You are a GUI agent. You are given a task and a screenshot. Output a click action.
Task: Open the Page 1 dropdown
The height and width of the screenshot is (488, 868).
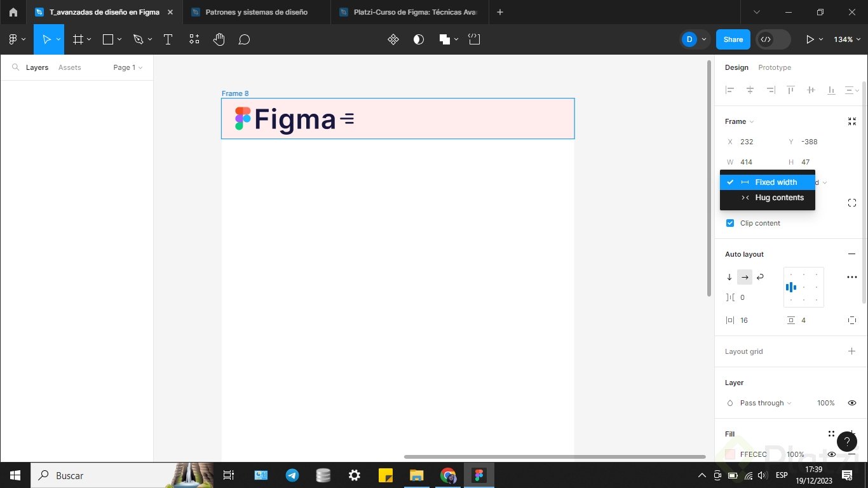click(x=128, y=67)
